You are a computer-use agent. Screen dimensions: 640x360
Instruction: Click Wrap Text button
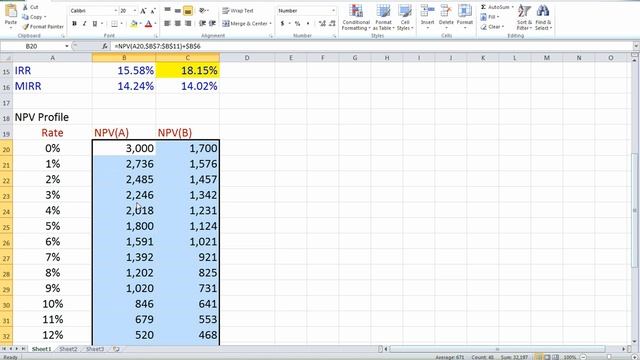238,11
